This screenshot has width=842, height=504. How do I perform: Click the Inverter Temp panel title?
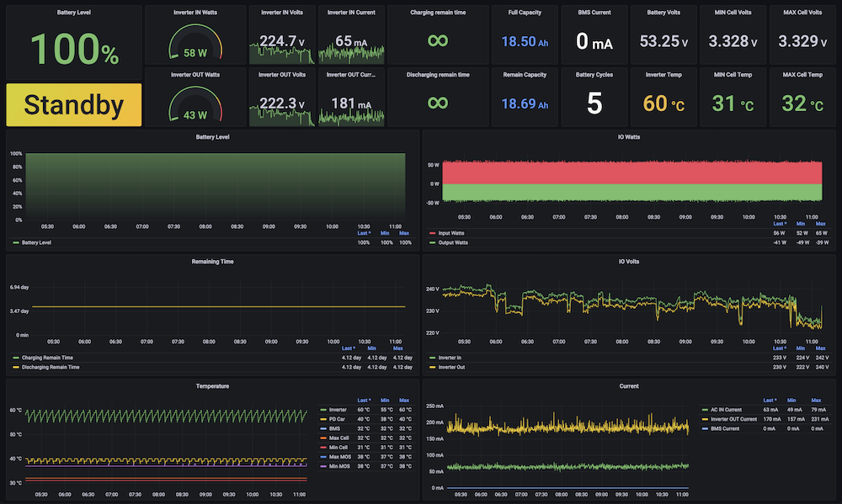[x=663, y=75]
